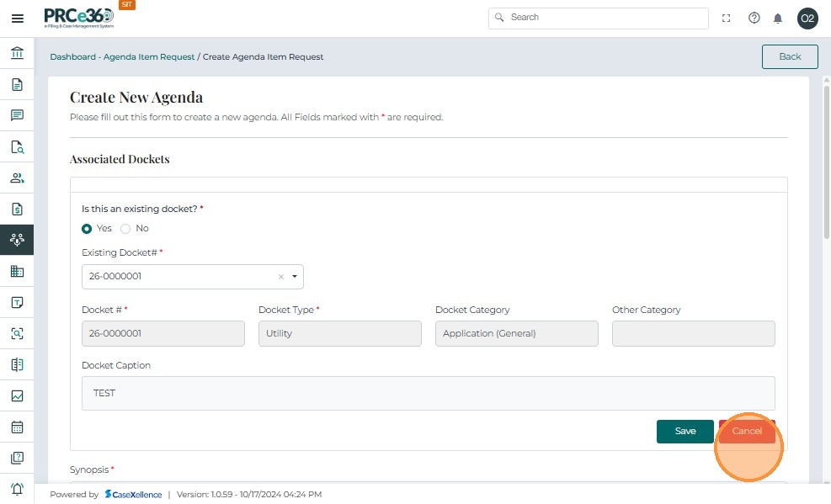Select Yes for existing docket
The image size is (831, 504).
click(x=87, y=228)
